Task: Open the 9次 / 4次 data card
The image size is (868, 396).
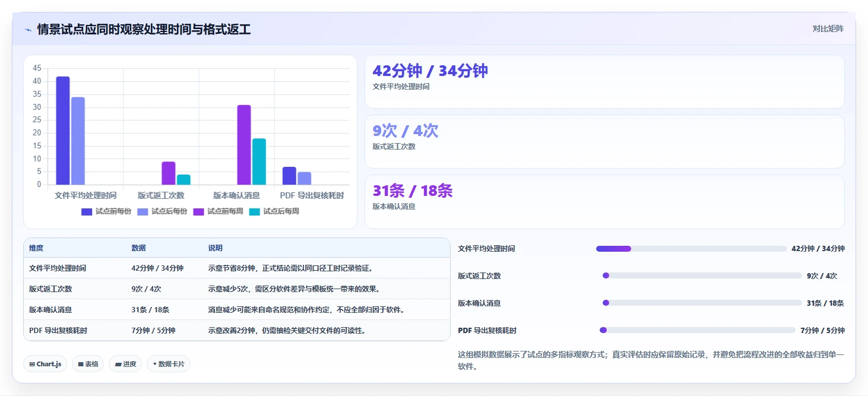Action: coord(604,142)
